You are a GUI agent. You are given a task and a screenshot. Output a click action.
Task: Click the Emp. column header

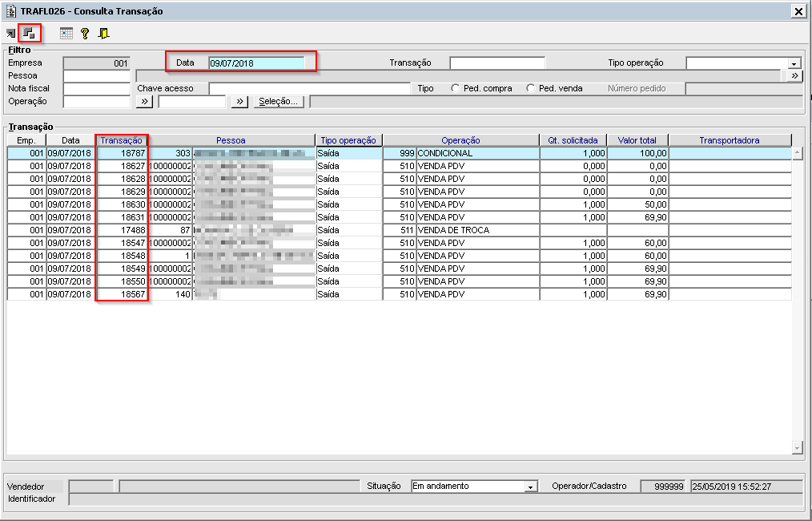(x=26, y=140)
